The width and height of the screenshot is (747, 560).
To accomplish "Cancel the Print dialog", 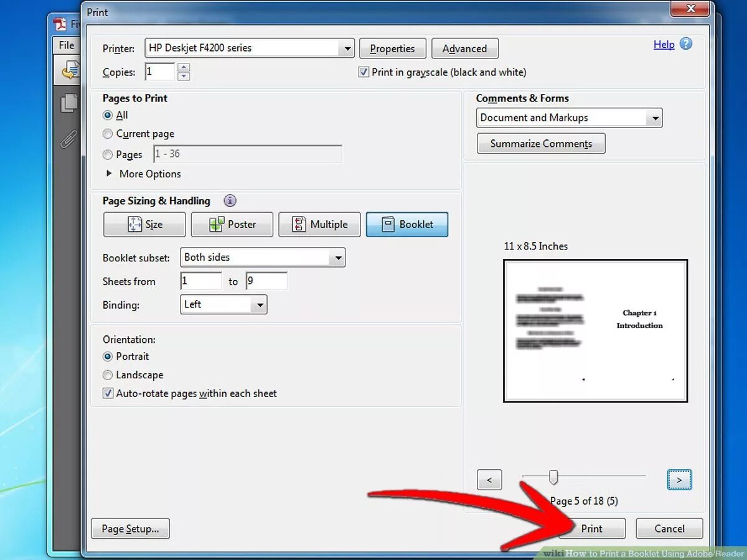I will [x=670, y=529].
